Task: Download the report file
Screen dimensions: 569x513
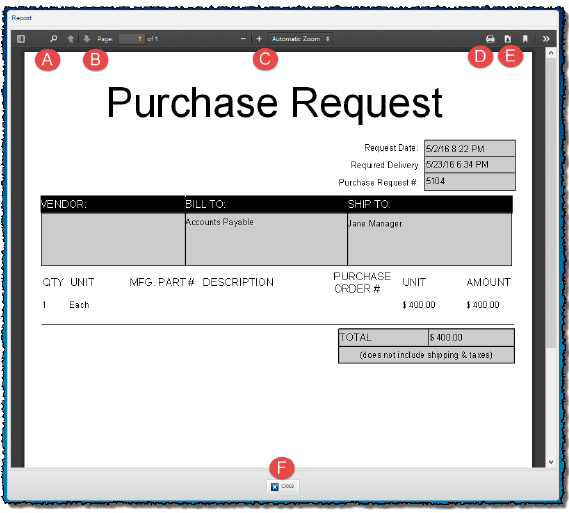Action: point(508,39)
